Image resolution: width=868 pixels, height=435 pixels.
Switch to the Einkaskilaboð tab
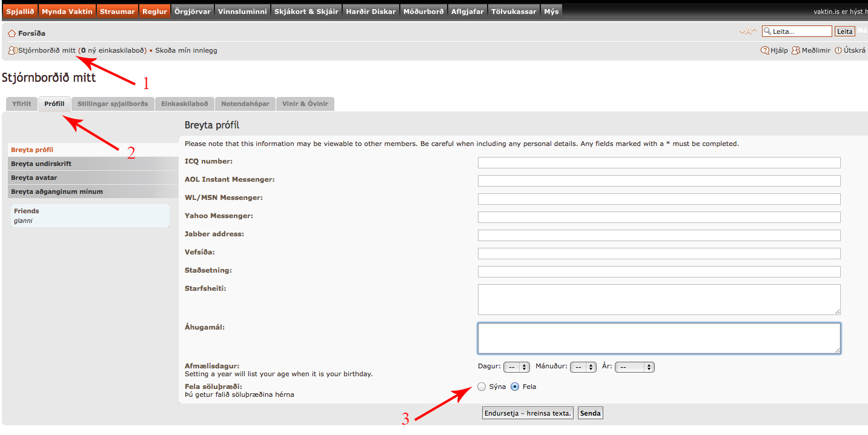click(184, 104)
